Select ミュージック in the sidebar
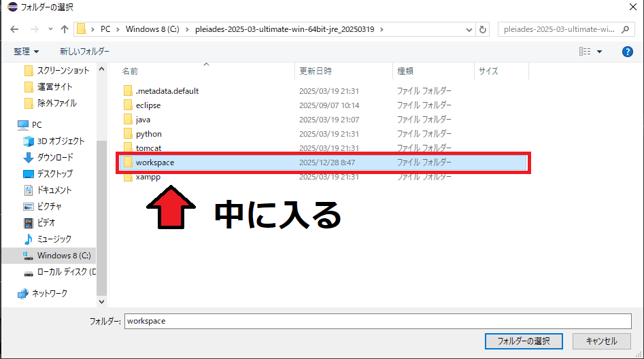 (54, 239)
